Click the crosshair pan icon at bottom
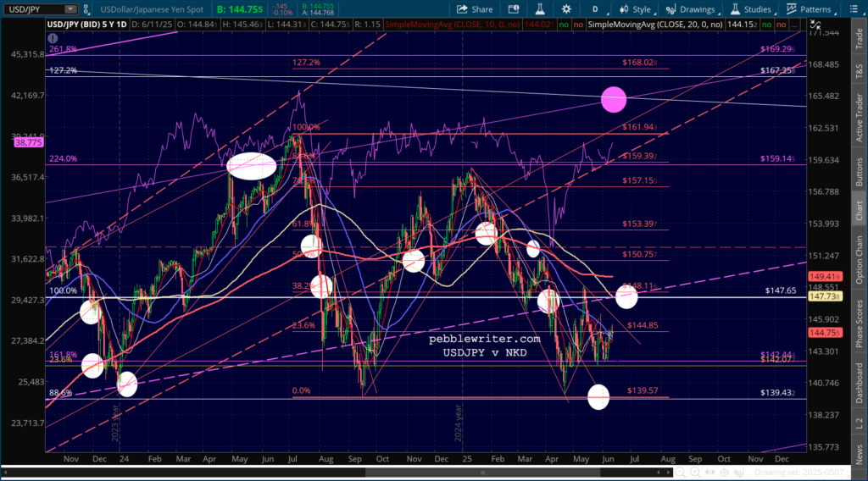This screenshot has height=481, width=868. click(x=724, y=473)
